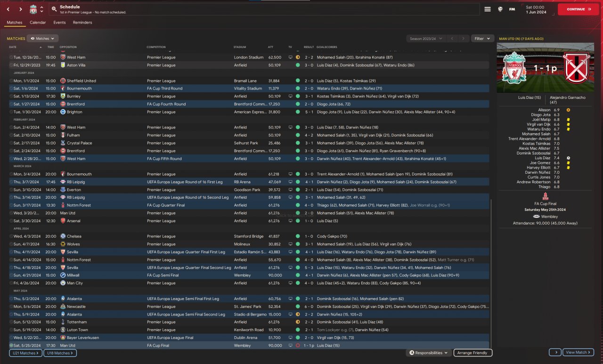Select the Chelsea match row circle
The image size is (603, 364).
click(11, 236)
